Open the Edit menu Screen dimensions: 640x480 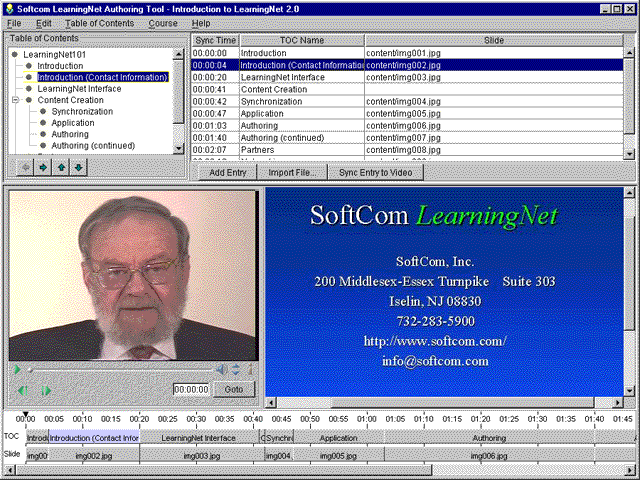pos(44,23)
